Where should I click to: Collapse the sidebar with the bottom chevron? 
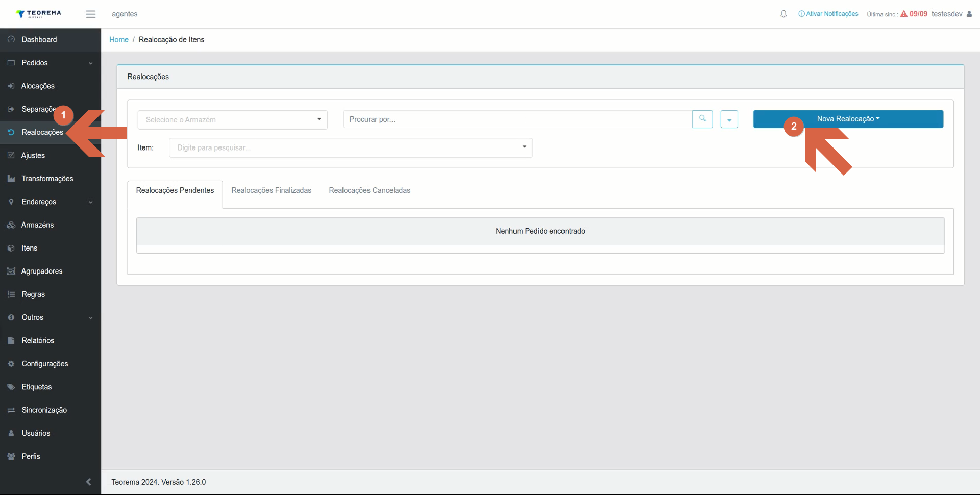point(88,482)
